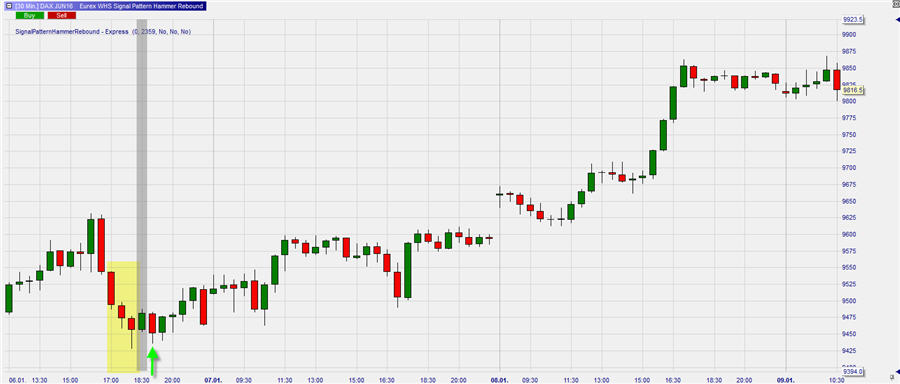Click the 08.01. date marker on time axis

[499, 380]
